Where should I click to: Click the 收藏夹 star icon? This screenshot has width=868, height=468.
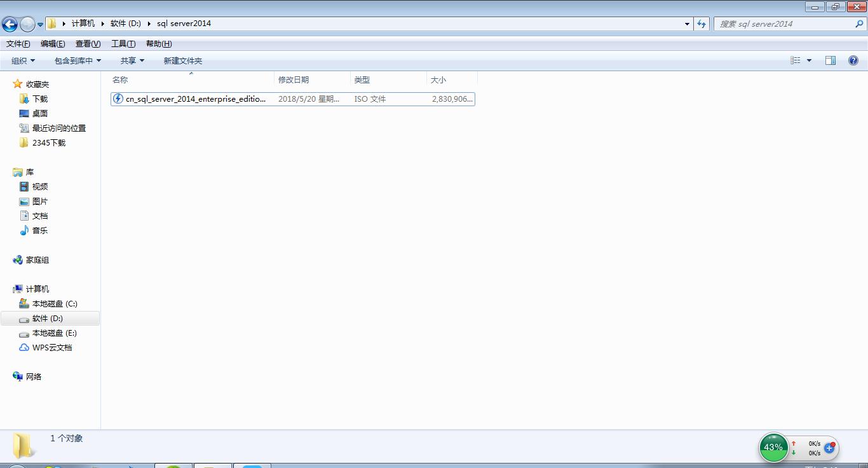18,84
